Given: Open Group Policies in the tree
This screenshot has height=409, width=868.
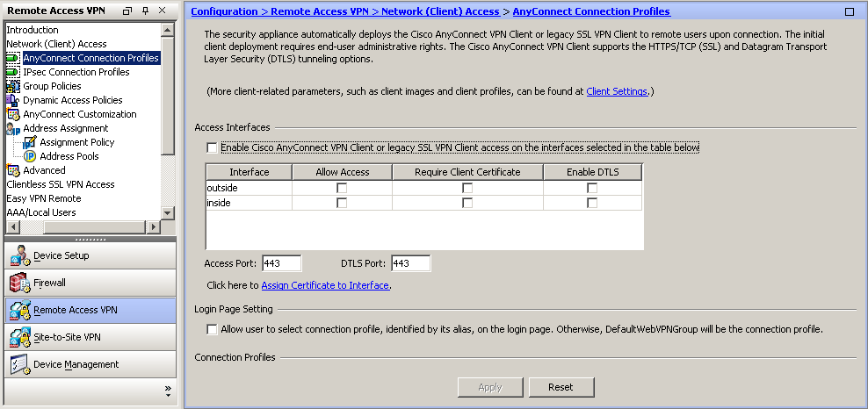Looking at the screenshot, I should (x=52, y=86).
